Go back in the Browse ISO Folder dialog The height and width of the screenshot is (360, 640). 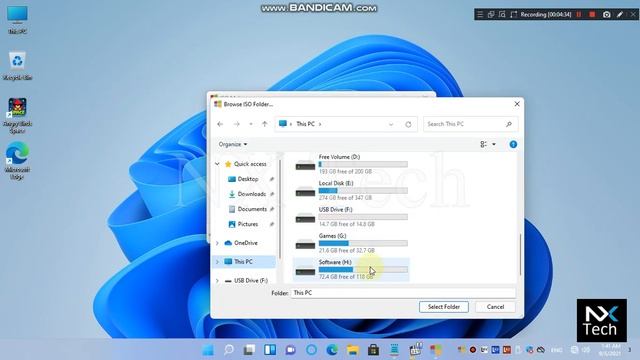click(x=220, y=124)
